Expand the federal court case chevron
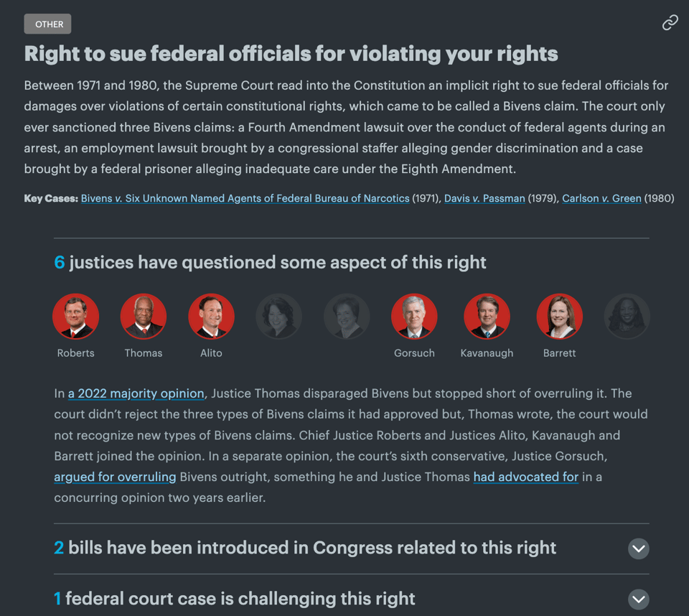The height and width of the screenshot is (616, 689). click(x=638, y=599)
